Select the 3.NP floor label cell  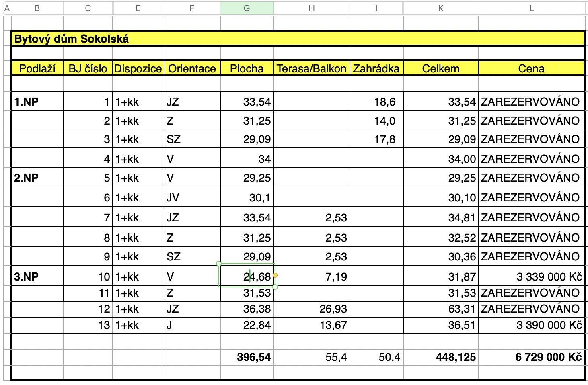pyautogui.click(x=27, y=277)
